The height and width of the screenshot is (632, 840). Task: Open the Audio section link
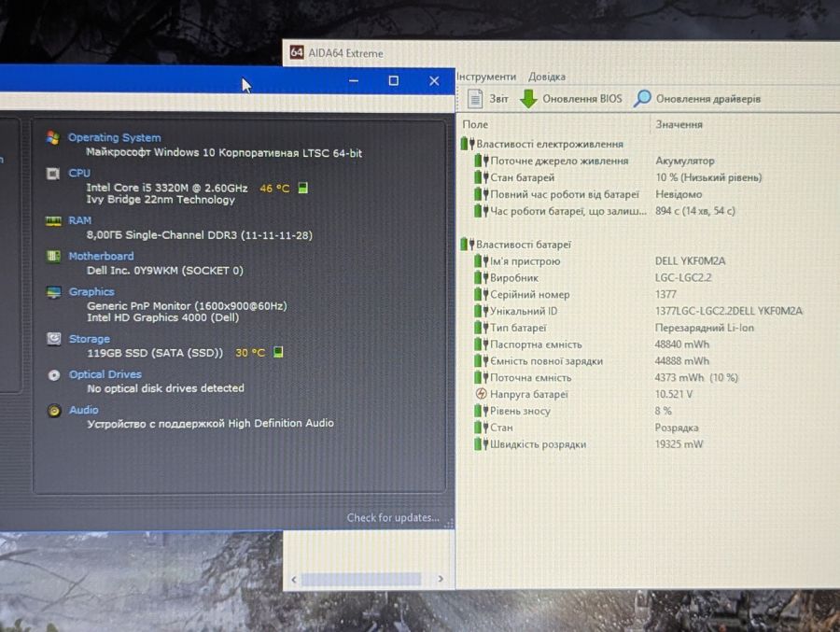tap(84, 410)
